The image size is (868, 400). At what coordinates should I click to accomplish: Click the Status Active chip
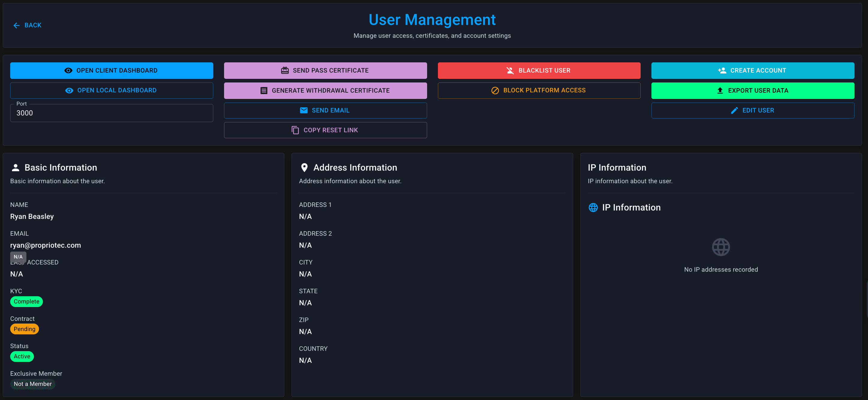point(22,356)
